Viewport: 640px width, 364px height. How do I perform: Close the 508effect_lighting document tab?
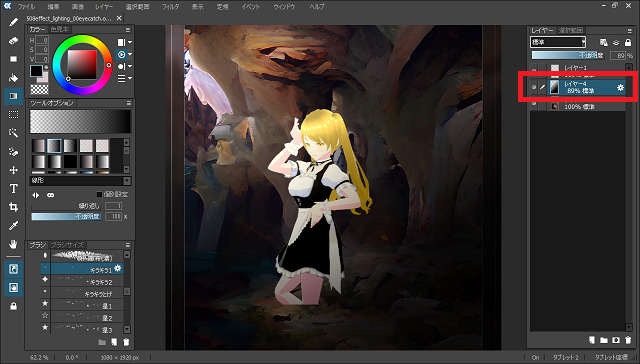(x=119, y=18)
